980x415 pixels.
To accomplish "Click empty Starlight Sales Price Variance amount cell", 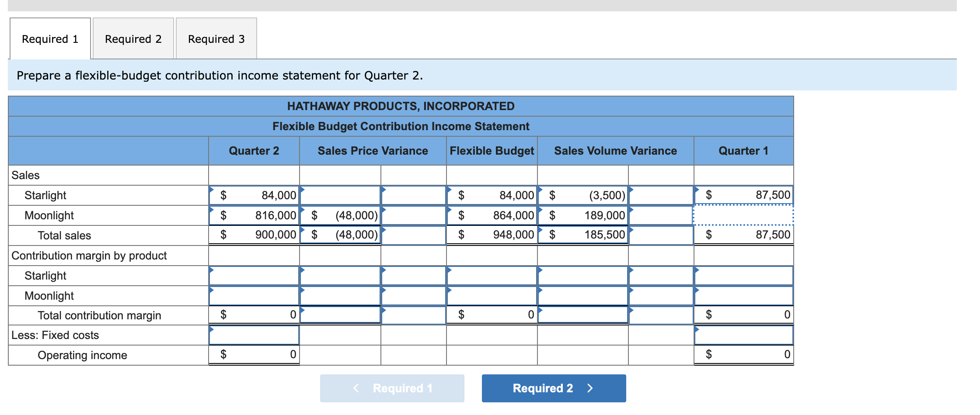I will 340,195.
